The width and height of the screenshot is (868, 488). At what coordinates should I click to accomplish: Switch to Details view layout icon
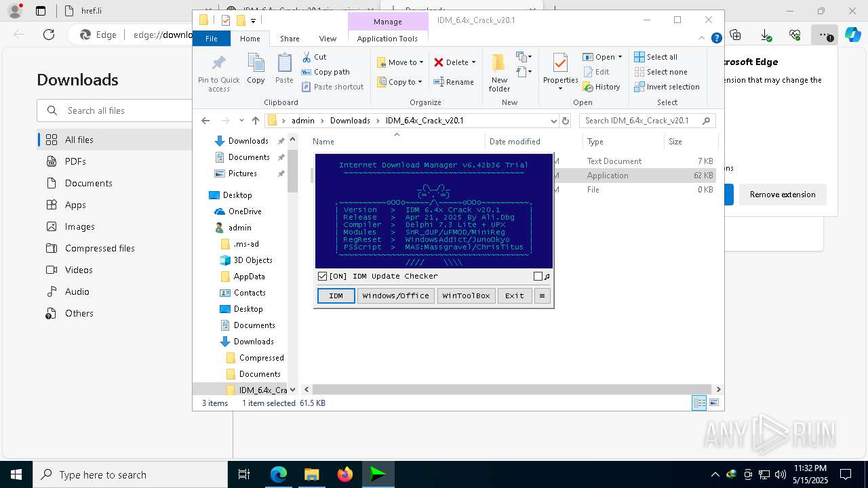(x=699, y=403)
